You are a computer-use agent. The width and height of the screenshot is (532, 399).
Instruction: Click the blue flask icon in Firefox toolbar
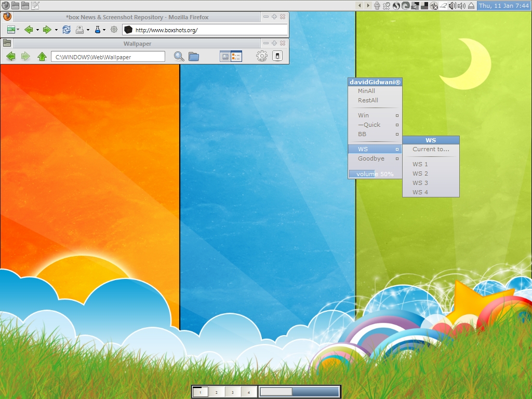[98, 30]
